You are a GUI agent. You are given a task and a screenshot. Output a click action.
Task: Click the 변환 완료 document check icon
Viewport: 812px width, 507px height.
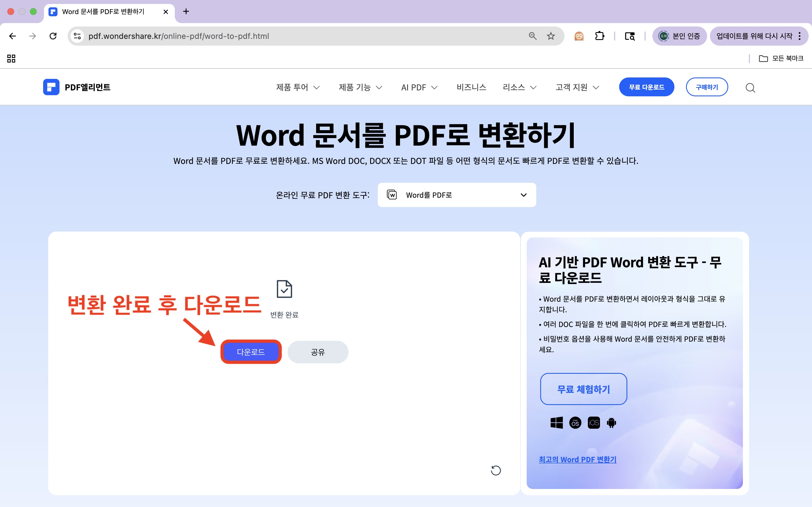click(x=284, y=289)
